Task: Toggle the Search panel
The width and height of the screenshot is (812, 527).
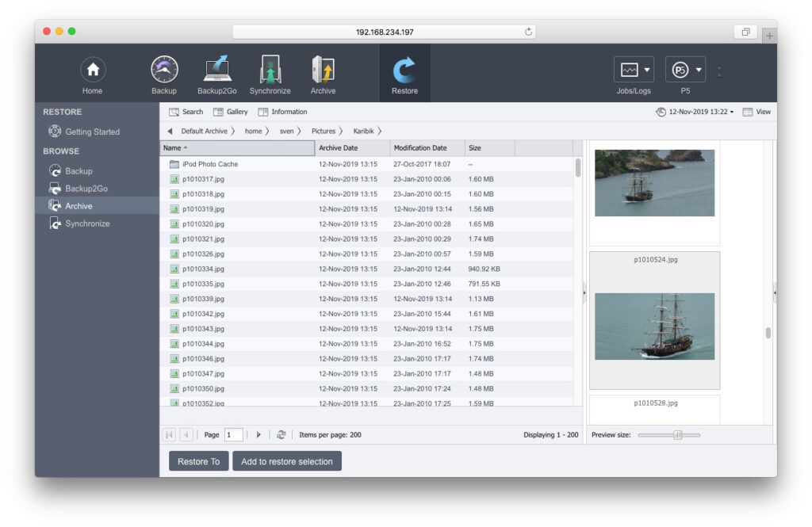Action: pos(186,112)
